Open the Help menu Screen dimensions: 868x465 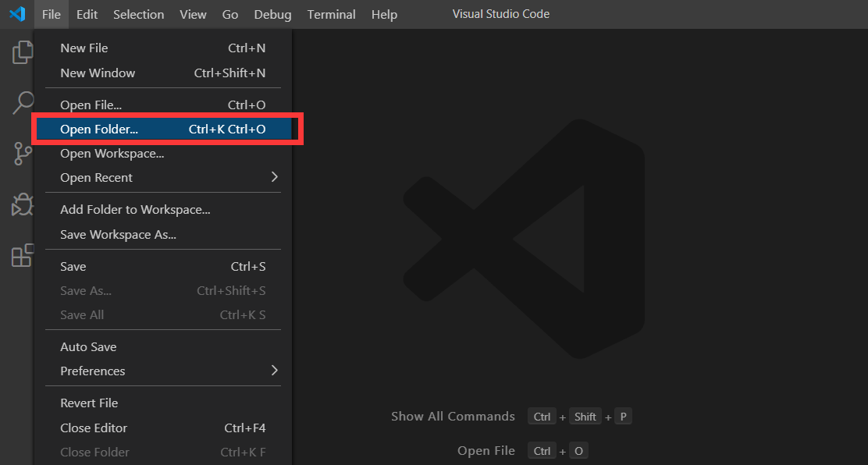[x=384, y=14]
